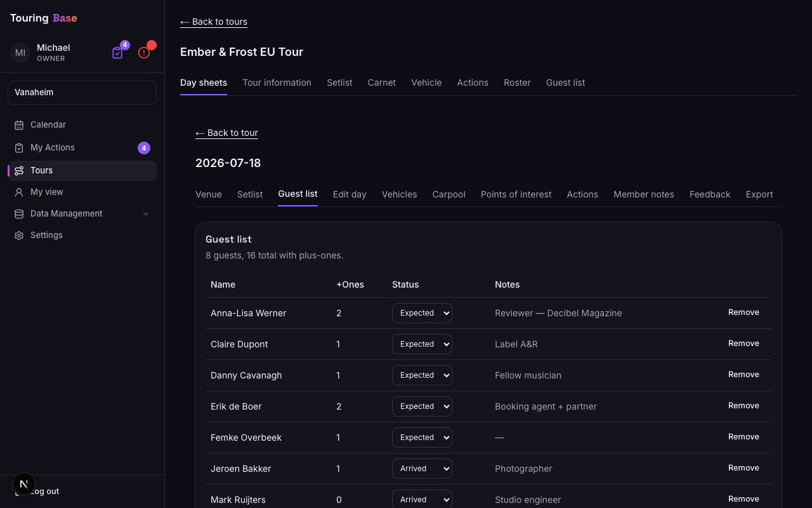Image resolution: width=812 pixels, height=508 pixels.
Task: Open the tour-level Guest list tab
Action: click(565, 83)
